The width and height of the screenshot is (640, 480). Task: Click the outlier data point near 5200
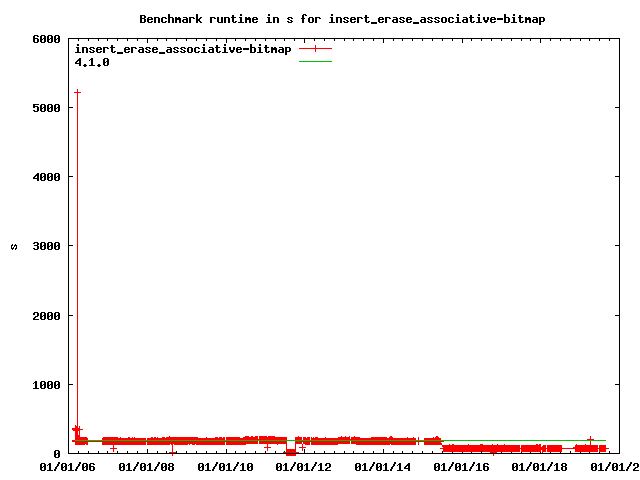[77, 92]
